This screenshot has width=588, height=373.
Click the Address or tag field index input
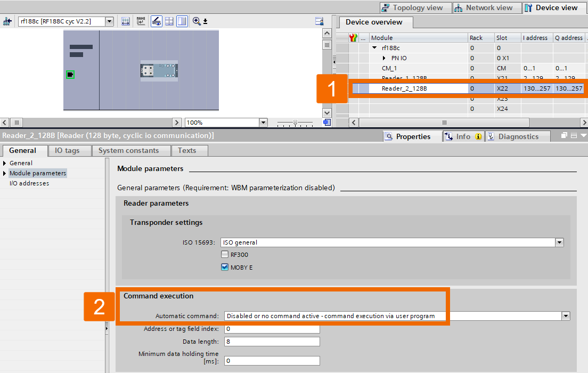[272, 329]
